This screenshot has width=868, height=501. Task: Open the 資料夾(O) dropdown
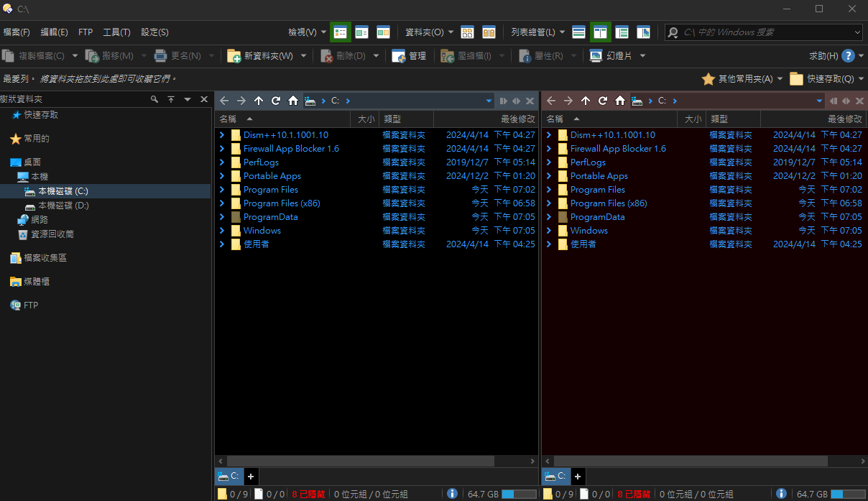[428, 32]
